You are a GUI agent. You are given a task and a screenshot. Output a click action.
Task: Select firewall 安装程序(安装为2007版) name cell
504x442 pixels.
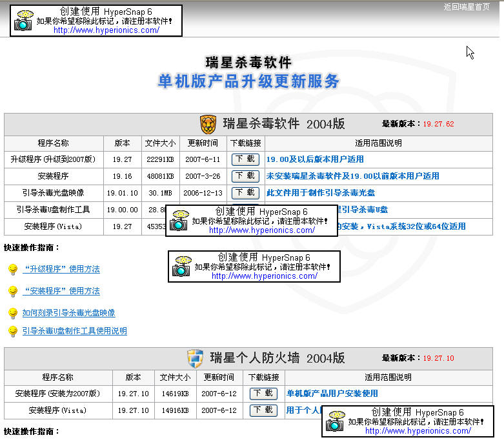point(58,394)
